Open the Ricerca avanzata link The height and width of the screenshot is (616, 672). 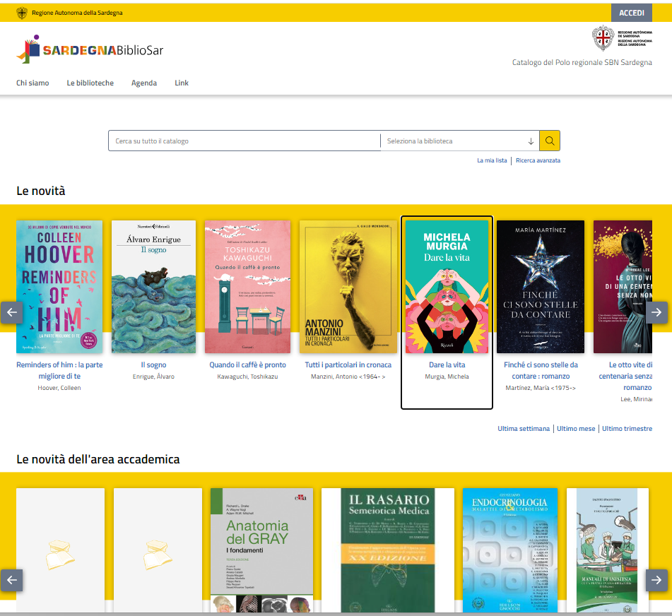pyautogui.click(x=538, y=160)
